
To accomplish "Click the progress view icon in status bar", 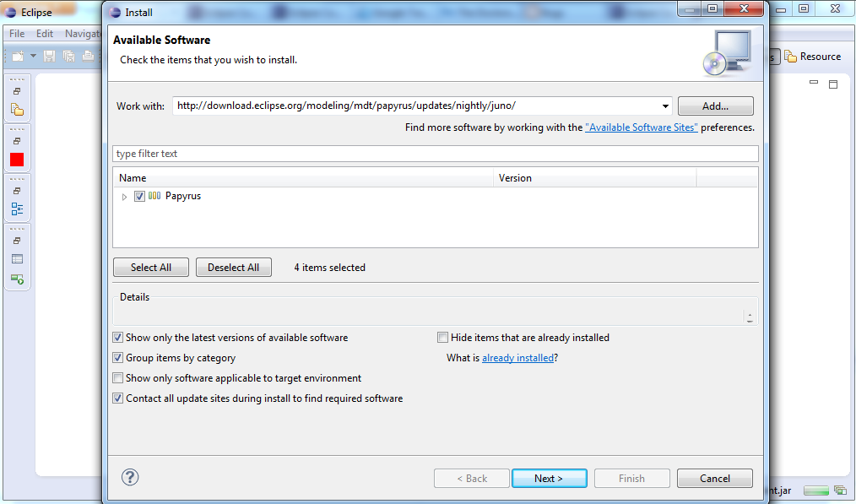I will tap(840, 490).
